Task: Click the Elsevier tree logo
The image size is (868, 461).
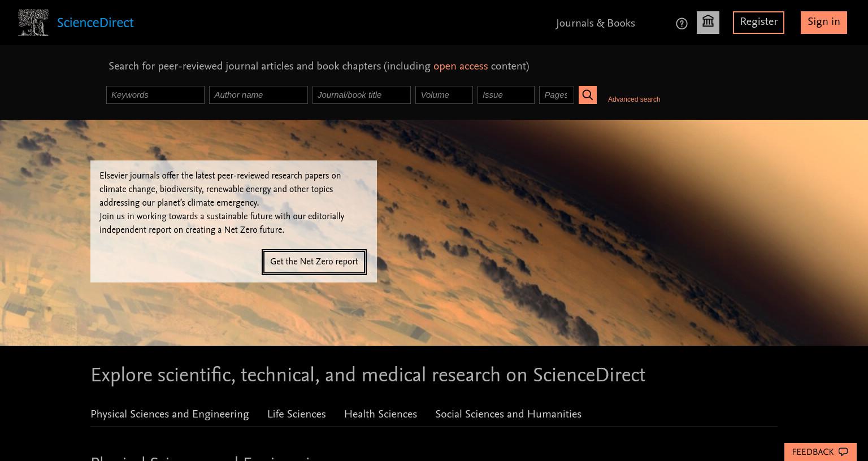Action: pyautogui.click(x=33, y=23)
